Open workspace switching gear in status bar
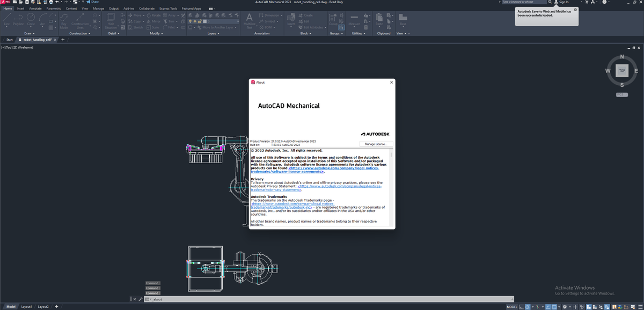 pos(565,307)
